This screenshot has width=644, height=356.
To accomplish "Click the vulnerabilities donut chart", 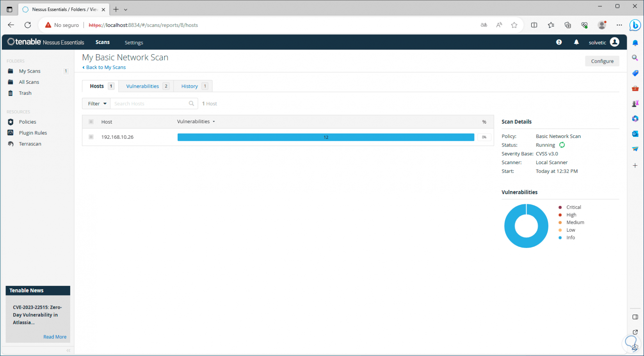I will [526, 226].
